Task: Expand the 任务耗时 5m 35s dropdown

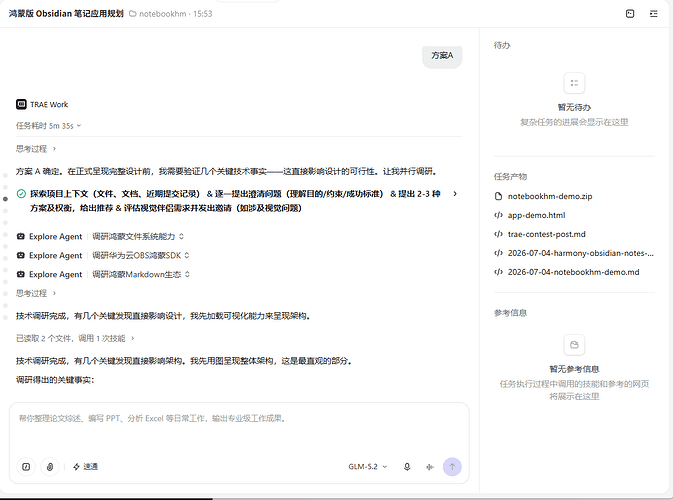Action: tap(49, 126)
